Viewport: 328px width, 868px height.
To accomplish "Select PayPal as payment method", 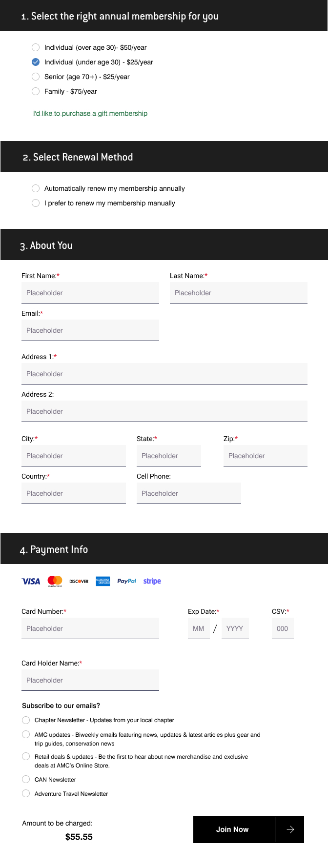I will [x=126, y=581].
